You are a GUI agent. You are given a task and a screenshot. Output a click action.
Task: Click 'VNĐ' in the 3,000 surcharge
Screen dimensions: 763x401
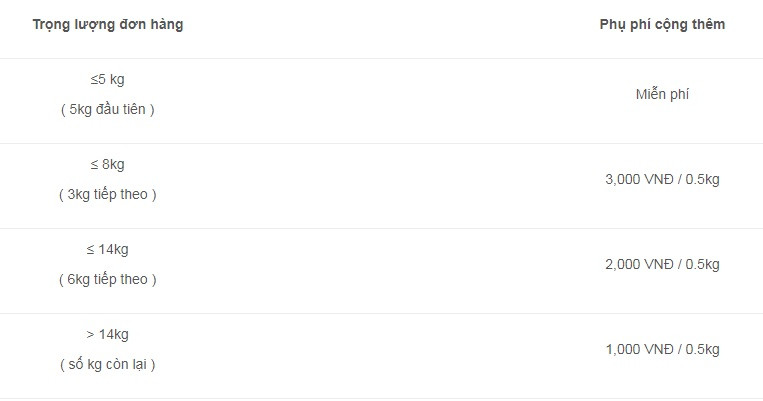pyautogui.click(x=659, y=179)
